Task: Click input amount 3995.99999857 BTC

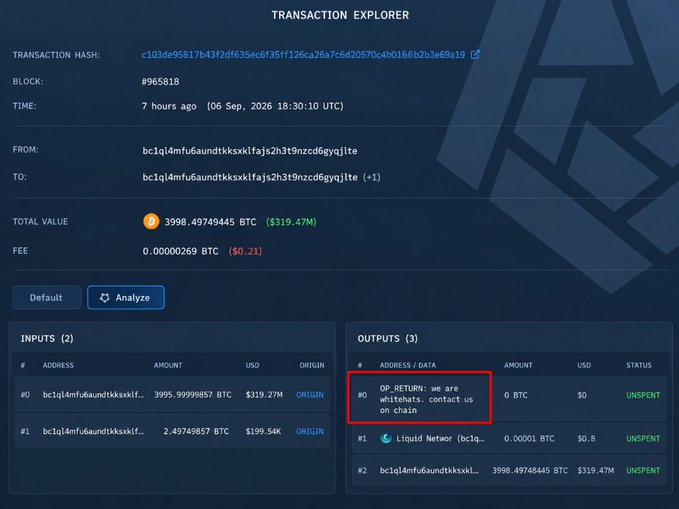Action: click(x=193, y=395)
